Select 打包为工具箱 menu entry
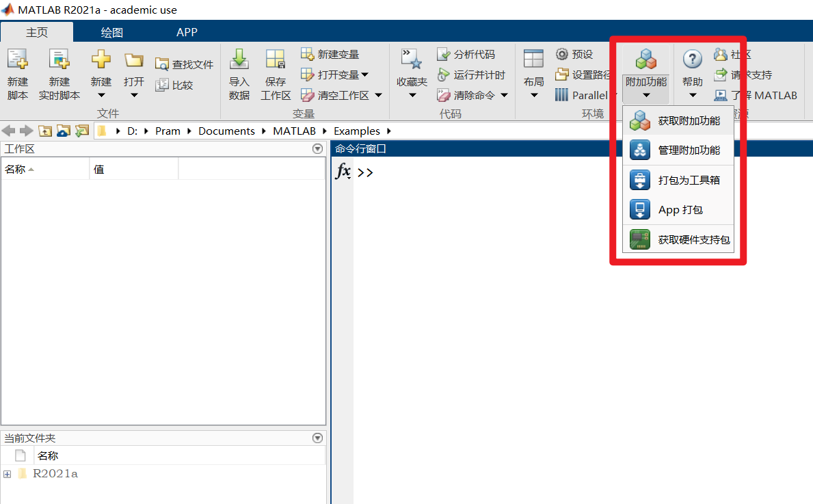This screenshot has height=504, width=813. coord(678,180)
